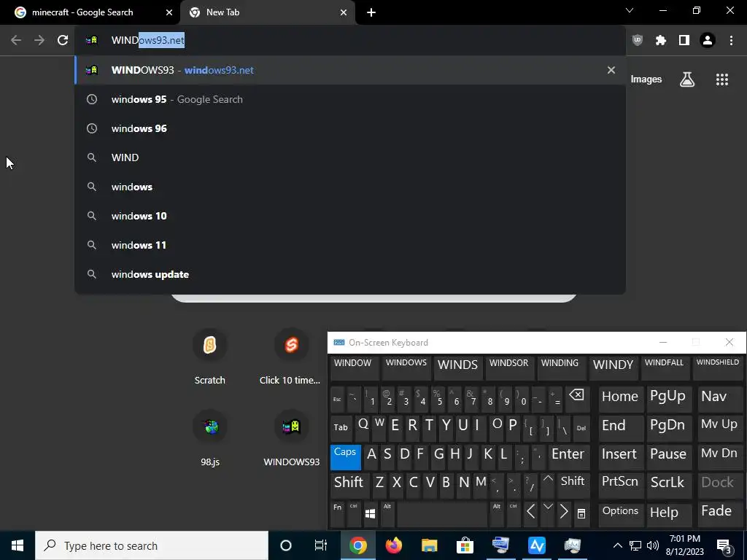This screenshot has width=747, height=560.
Task: Toggle the ScrLk key
Action: 667,485
